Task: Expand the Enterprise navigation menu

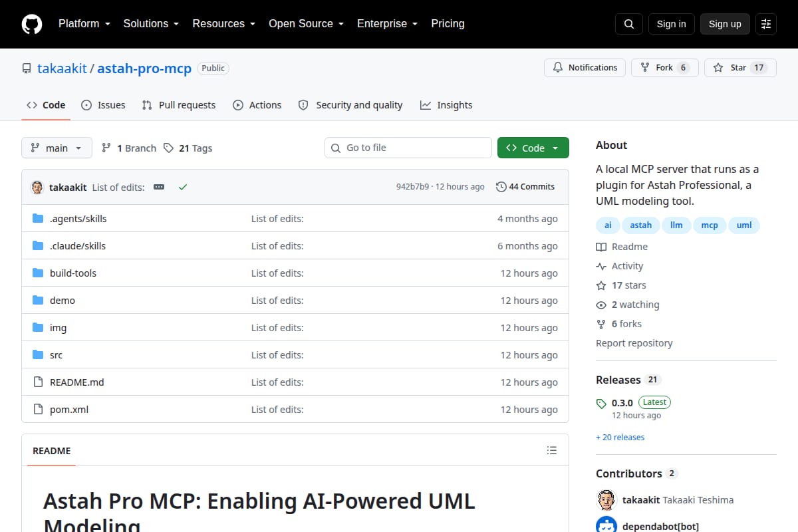Action: (x=387, y=24)
